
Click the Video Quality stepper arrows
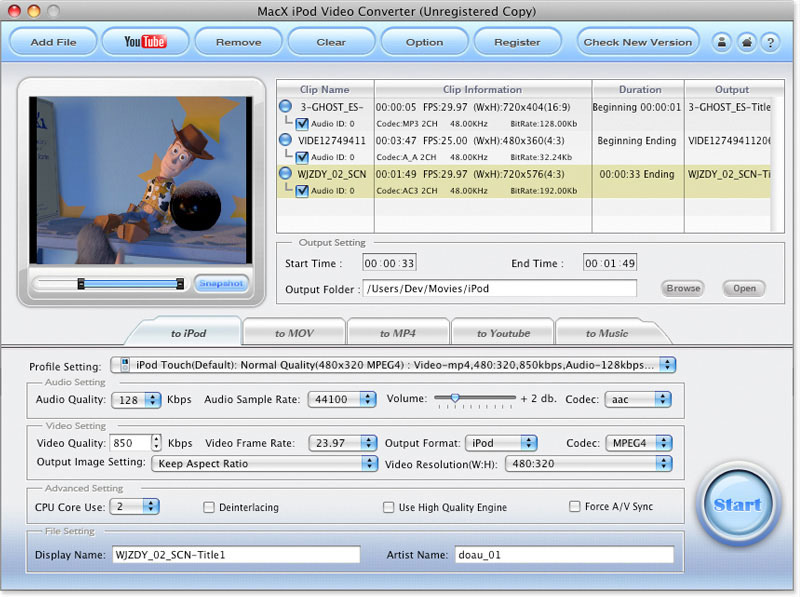point(157,442)
